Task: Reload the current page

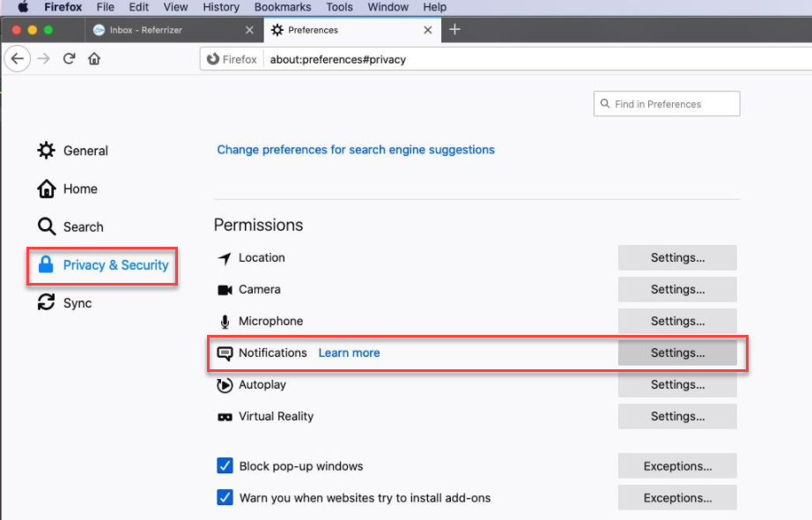Action: tap(69, 58)
